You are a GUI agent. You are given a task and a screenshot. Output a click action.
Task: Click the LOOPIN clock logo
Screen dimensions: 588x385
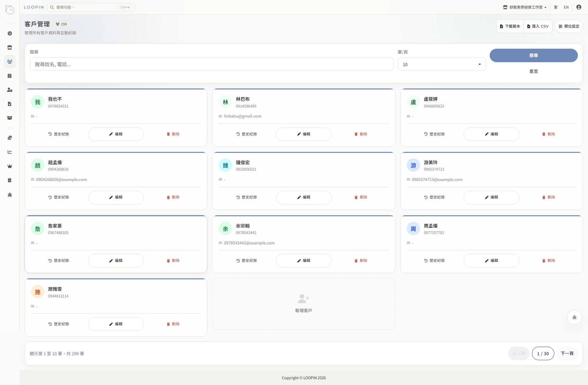(10, 10)
